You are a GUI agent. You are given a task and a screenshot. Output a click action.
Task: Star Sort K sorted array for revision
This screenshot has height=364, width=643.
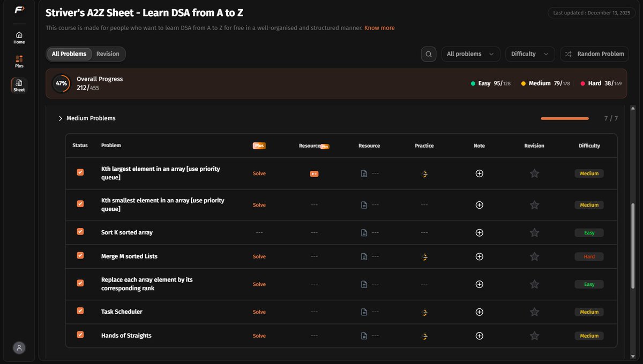pos(534,233)
